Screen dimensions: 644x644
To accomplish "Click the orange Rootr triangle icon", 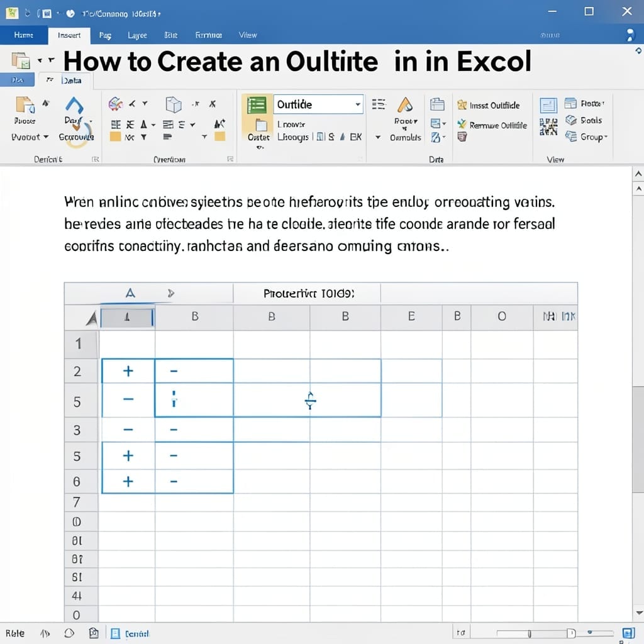I will [405, 105].
